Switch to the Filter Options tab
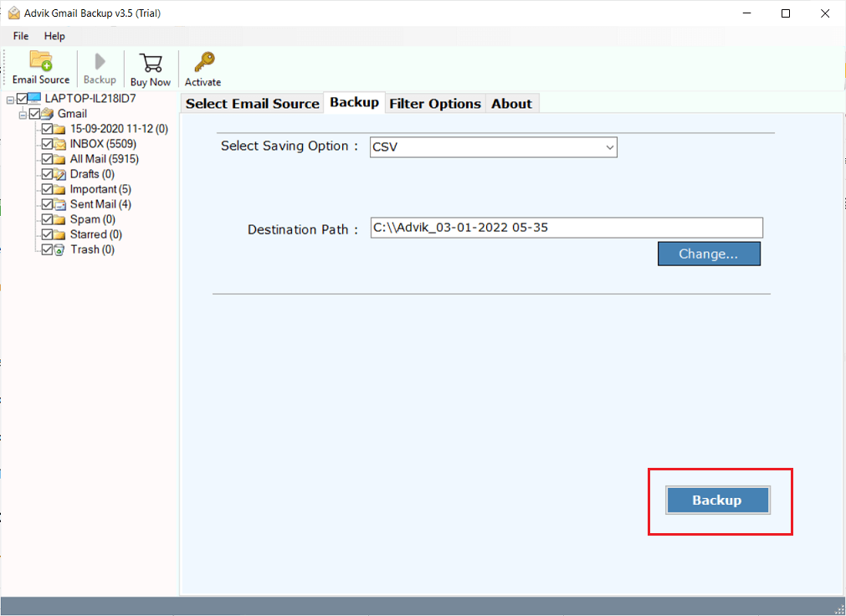The width and height of the screenshot is (846, 616). (x=435, y=104)
